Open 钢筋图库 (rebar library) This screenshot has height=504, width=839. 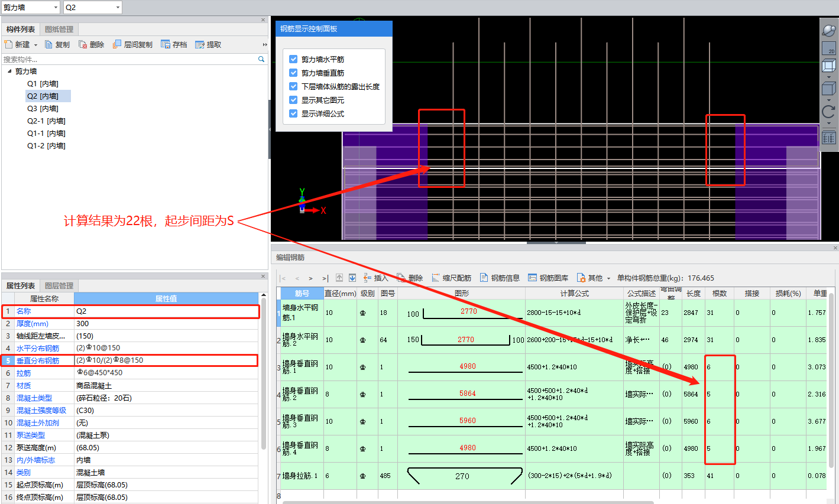click(x=548, y=278)
